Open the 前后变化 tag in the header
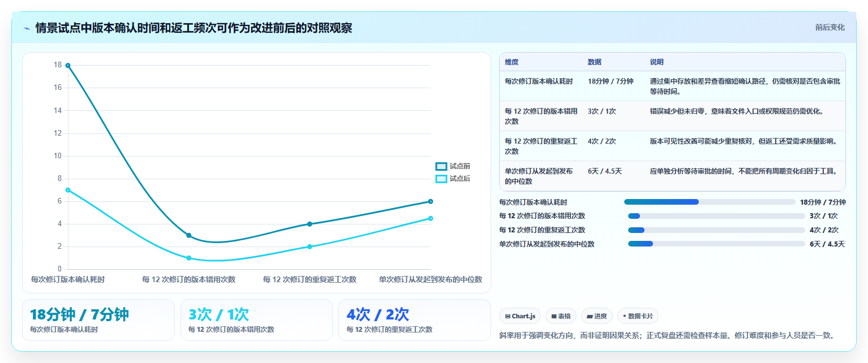Screen dimensions: 868x363 tap(830, 27)
